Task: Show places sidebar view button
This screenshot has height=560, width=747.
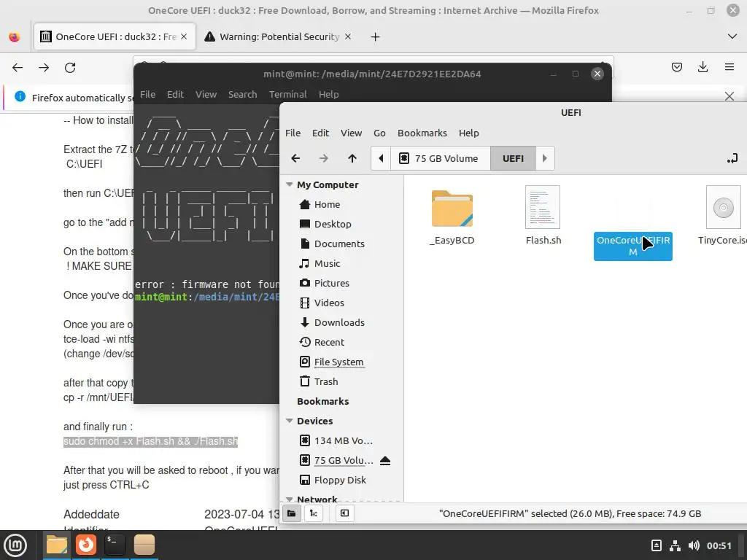Action: pyautogui.click(x=292, y=513)
